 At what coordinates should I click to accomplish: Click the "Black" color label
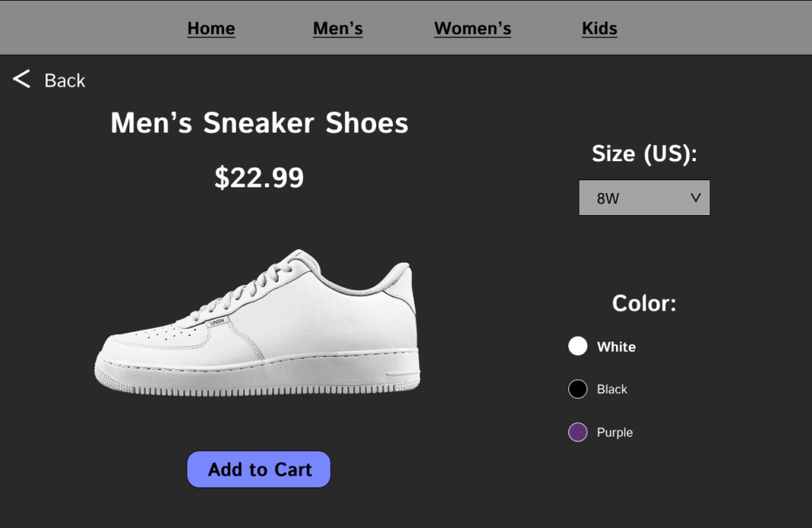coord(612,389)
